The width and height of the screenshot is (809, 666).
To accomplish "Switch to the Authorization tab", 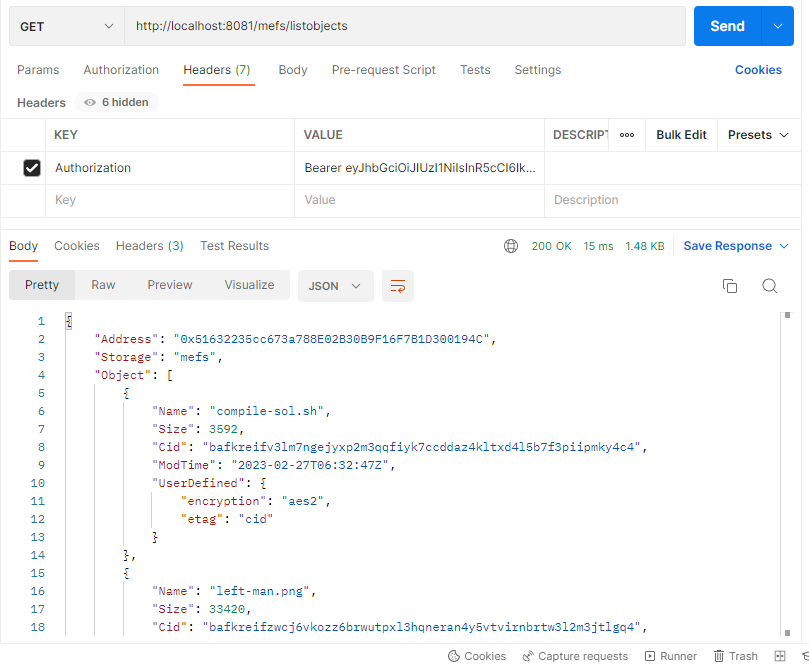I will [x=121, y=70].
